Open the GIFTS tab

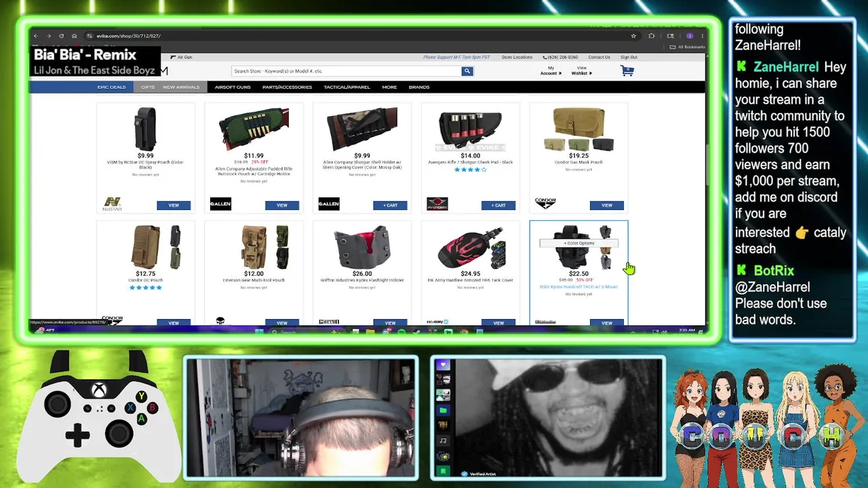[x=147, y=87]
